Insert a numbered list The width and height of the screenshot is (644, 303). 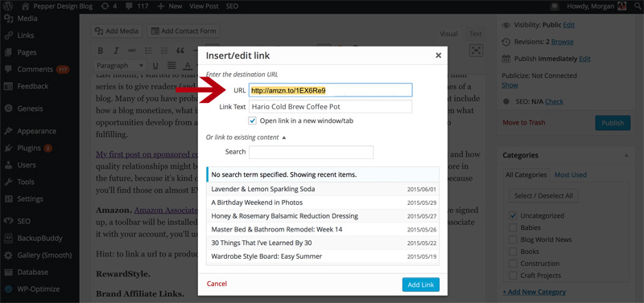(x=164, y=51)
